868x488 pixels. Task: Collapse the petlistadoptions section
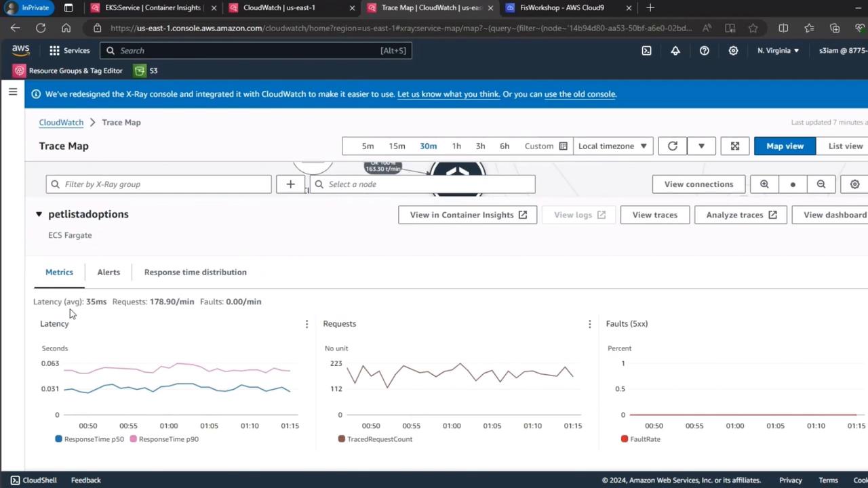pos(39,214)
